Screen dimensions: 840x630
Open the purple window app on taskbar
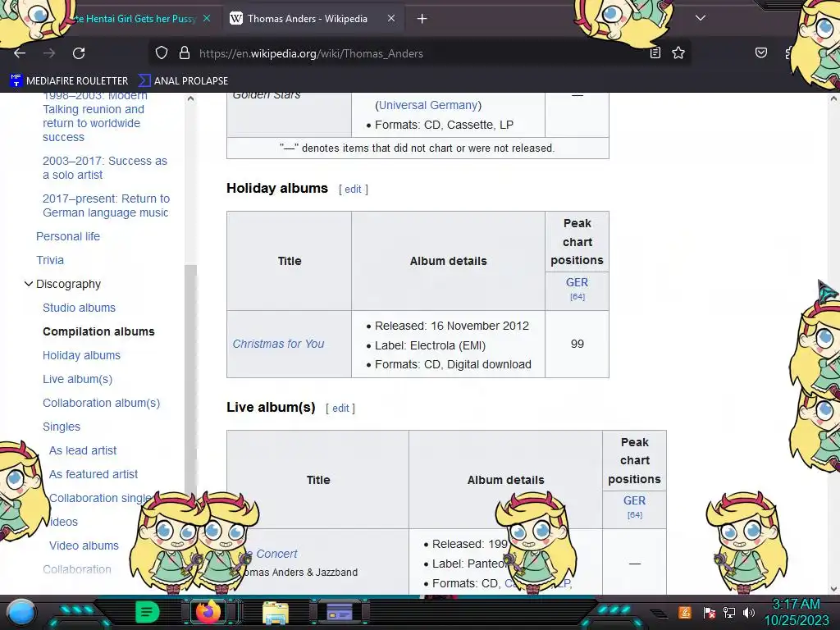pos(339,612)
